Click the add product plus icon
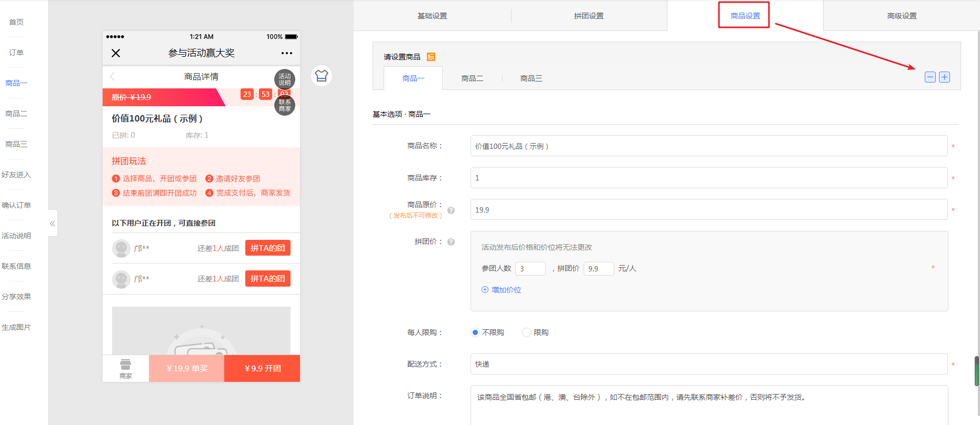 (945, 77)
